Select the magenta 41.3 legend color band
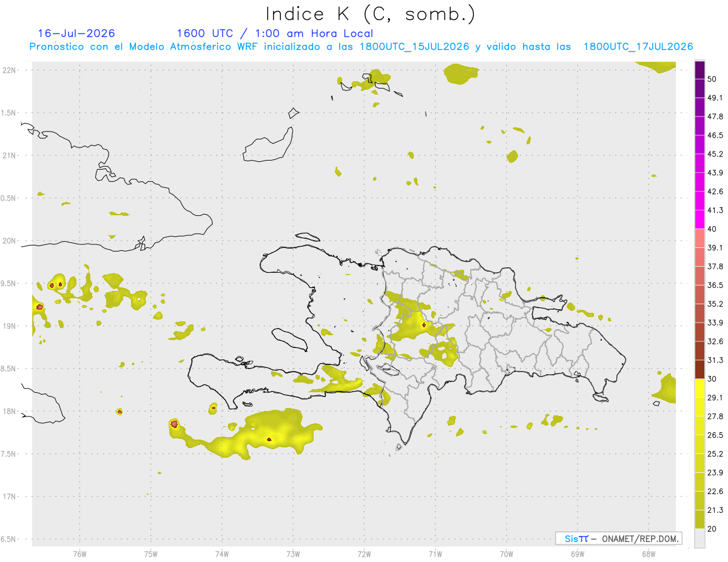728x562 pixels. pyautogui.click(x=699, y=219)
